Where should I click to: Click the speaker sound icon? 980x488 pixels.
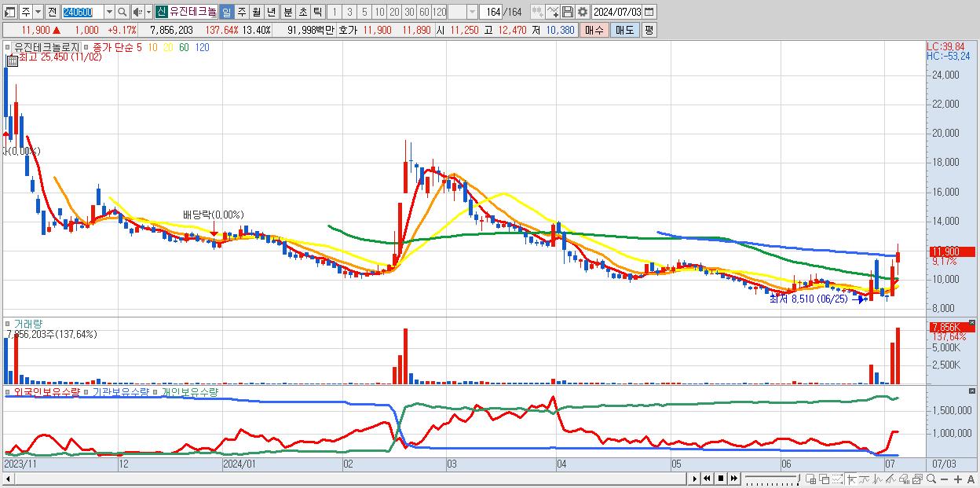(x=137, y=12)
